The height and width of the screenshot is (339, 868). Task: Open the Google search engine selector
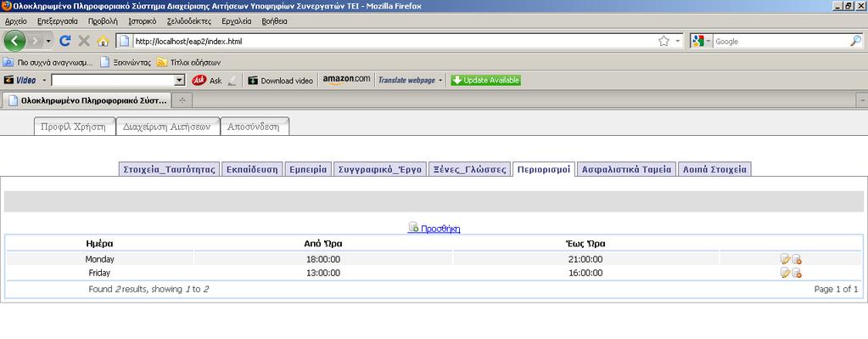tap(701, 41)
